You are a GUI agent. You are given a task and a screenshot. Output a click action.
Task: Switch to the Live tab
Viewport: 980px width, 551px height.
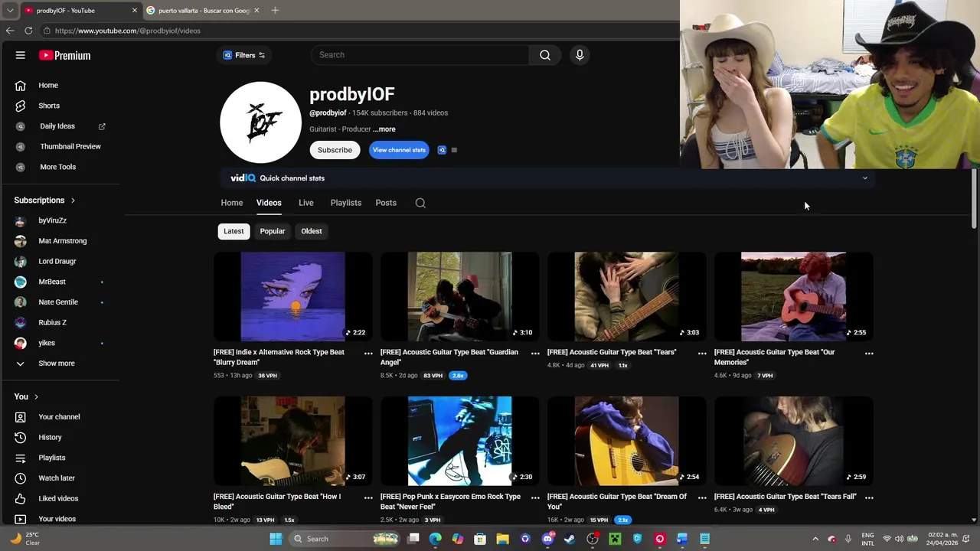306,203
